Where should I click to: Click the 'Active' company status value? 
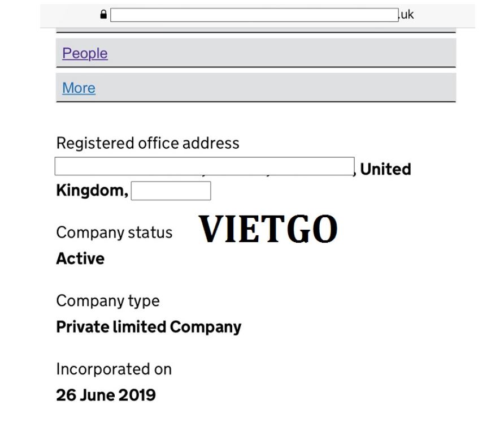80,259
